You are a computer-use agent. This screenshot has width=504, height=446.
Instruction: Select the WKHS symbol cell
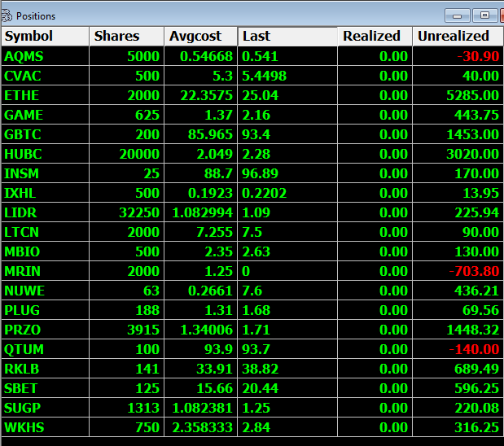(x=46, y=427)
